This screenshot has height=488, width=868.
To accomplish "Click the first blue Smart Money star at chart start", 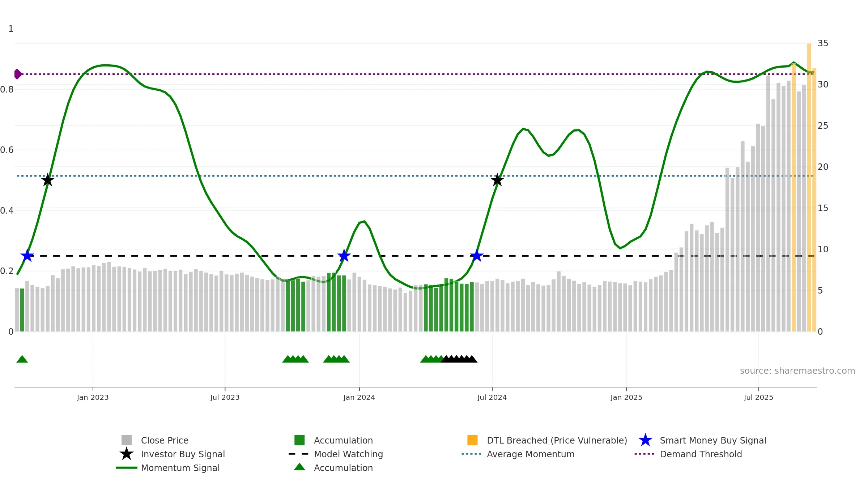I will (27, 256).
